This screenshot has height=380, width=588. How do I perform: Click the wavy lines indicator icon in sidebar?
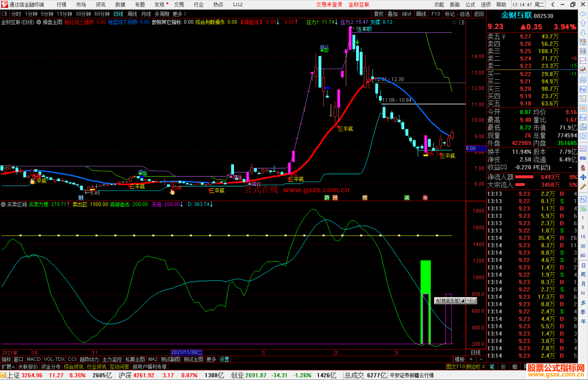(x=583, y=149)
